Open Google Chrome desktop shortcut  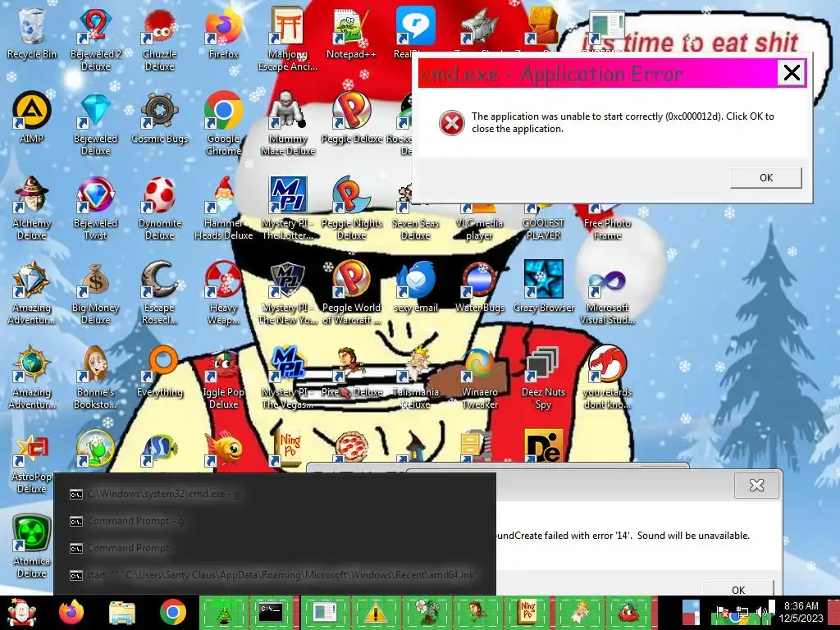point(223,125)
